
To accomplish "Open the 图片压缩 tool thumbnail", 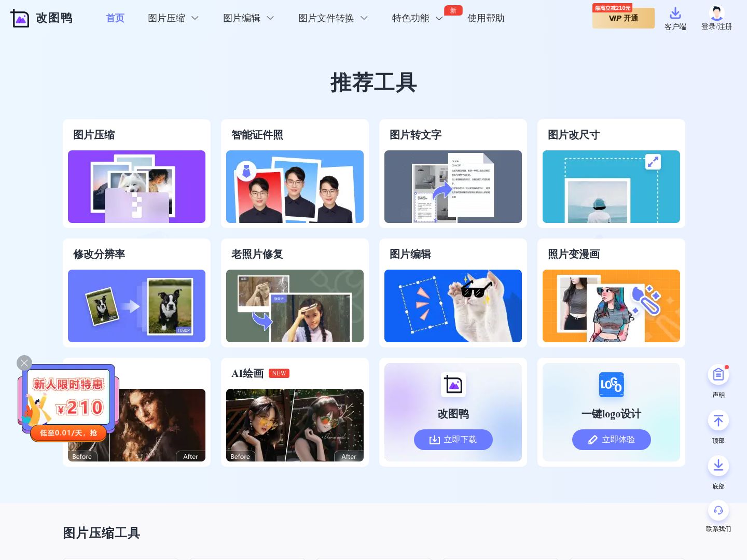I will (136, 187).
